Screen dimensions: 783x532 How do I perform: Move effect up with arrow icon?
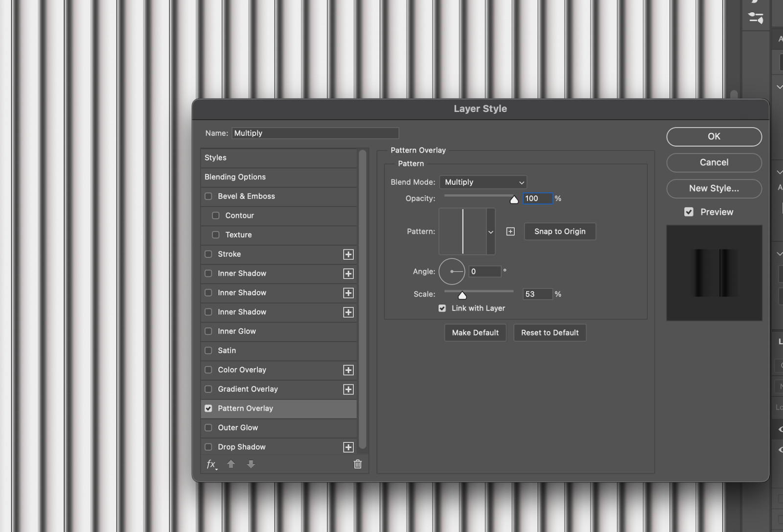[x=231, y=464]
